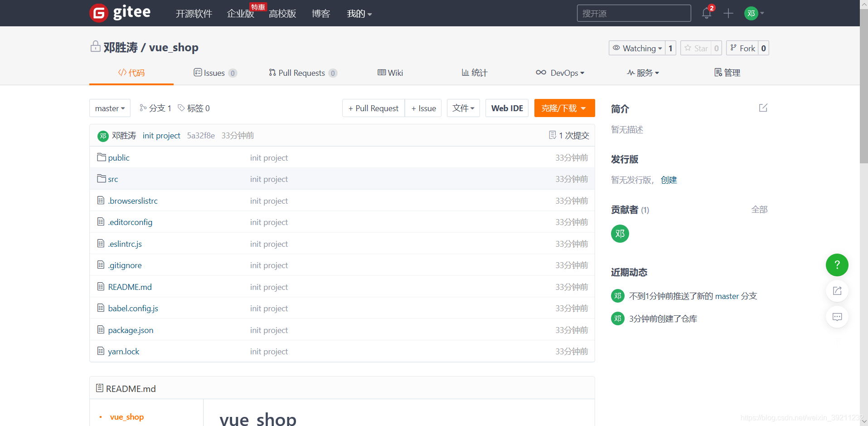The image size is (868, 426).
Task: Go to 高校版 in top navigation
Action: [282, 14]
